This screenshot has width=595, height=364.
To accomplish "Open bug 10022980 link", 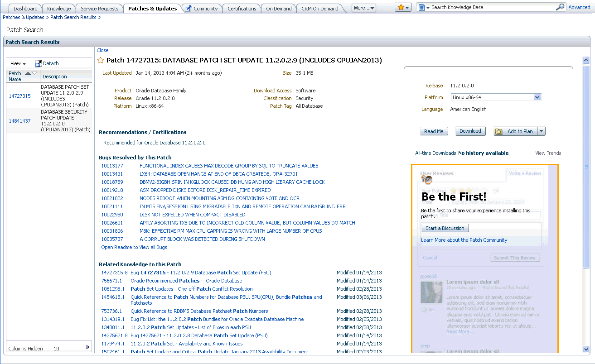I will click(112, 215).
